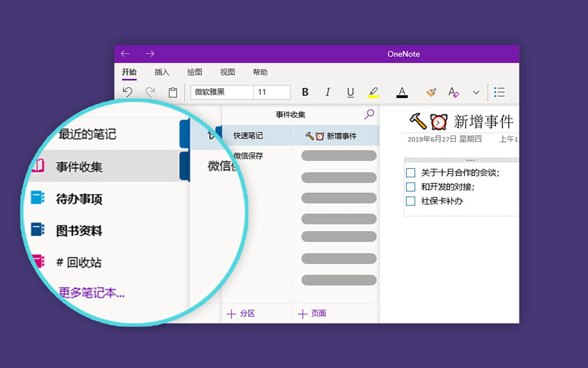Toggle italic formatting

coord(327,92)
